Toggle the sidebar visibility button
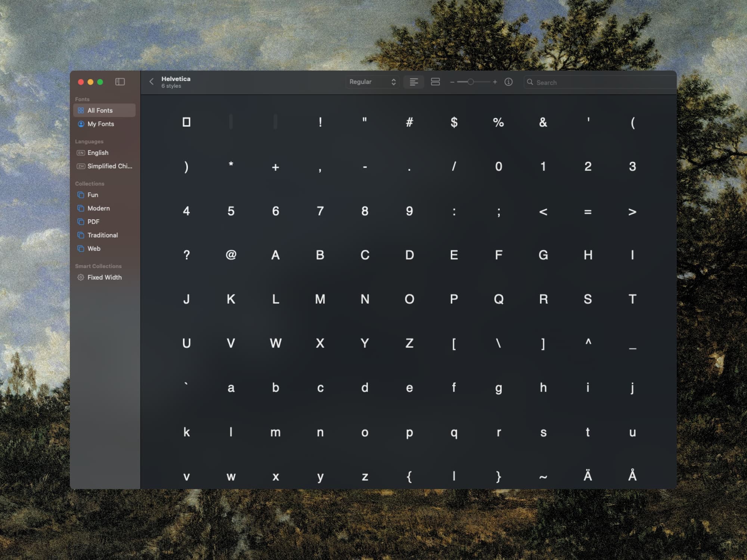 point(120,82)
